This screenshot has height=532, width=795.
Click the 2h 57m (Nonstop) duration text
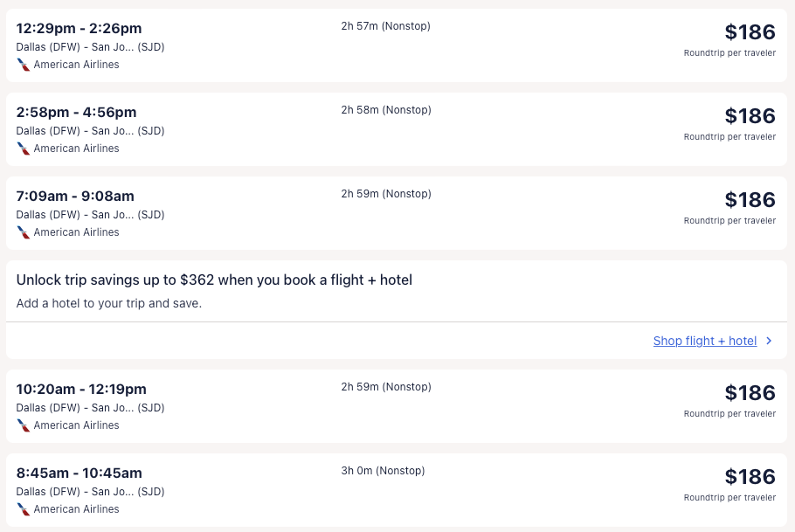click(x=385, y=26)
